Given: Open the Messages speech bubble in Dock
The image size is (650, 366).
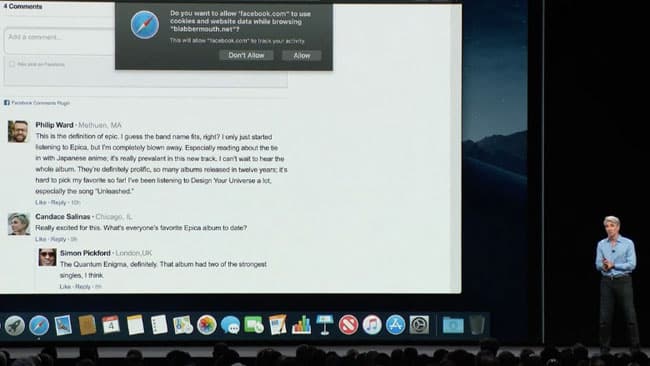Looking at the screenshot, I should pos(230,325).
